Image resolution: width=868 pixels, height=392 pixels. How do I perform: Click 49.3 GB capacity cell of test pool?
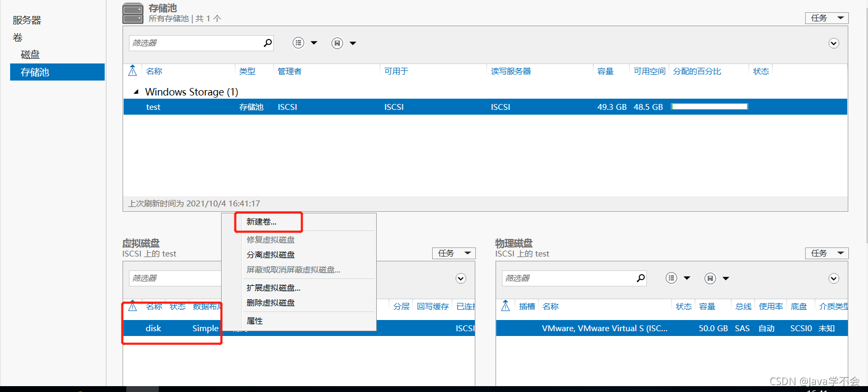612,107
